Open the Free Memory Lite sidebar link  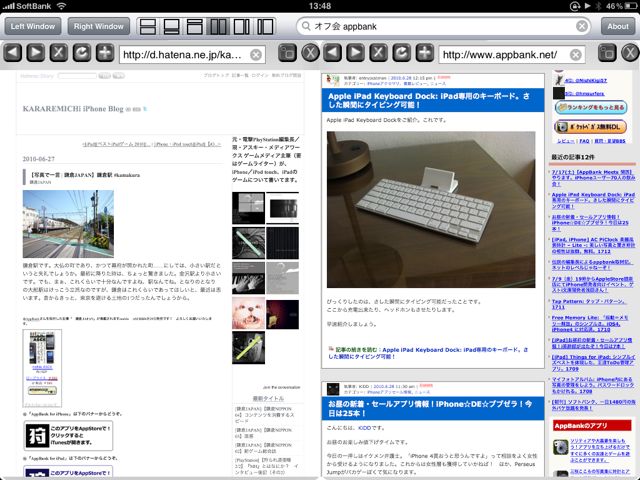(x=590, y=323)
